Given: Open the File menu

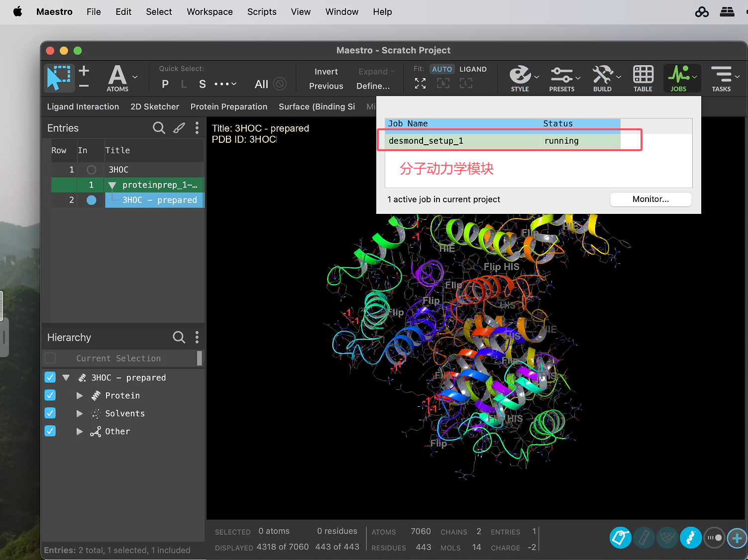Looking at the screenshot, I should coord(94,11).
